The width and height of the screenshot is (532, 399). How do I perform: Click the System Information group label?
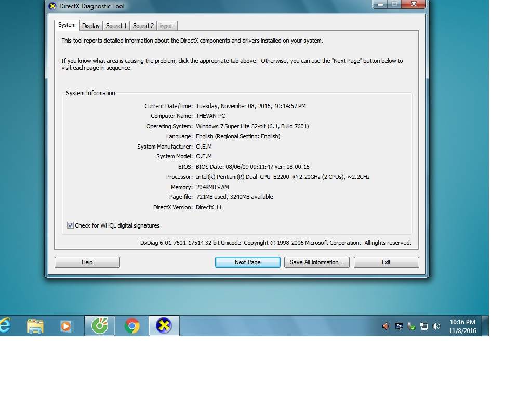pos(90,93)
